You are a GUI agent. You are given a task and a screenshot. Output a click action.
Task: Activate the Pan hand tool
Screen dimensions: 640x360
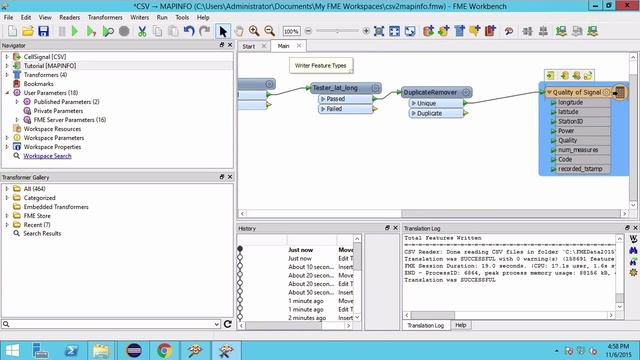pos(239,31)
